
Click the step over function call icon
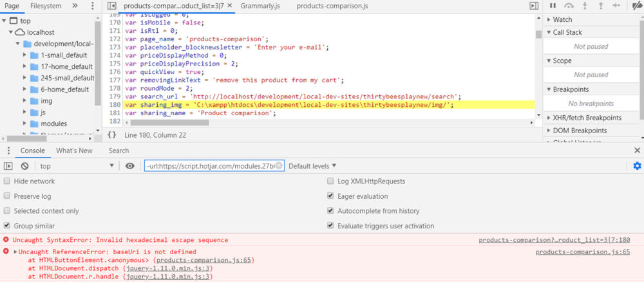(569, 6)
